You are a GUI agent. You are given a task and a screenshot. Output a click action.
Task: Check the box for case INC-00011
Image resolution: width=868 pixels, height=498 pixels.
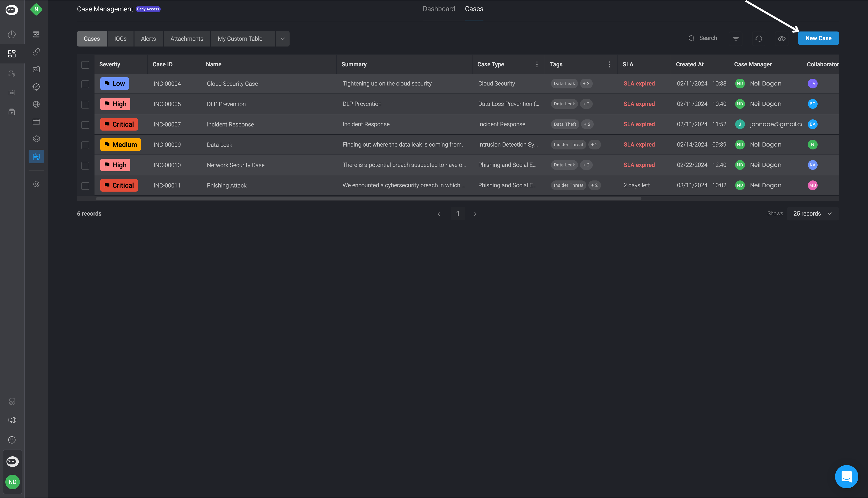(85, 186)
